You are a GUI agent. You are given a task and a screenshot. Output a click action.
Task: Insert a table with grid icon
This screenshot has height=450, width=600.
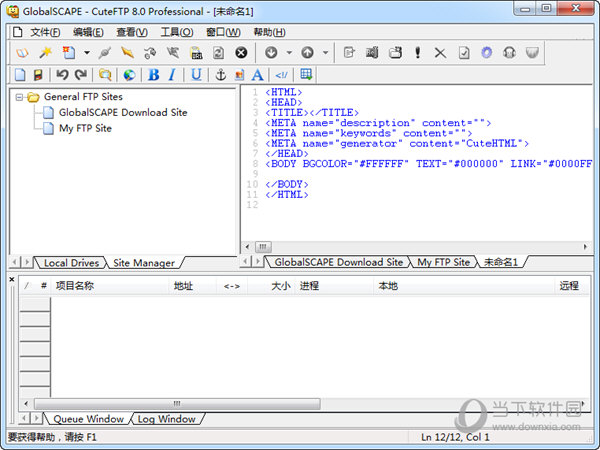click(x=306, y=74)
